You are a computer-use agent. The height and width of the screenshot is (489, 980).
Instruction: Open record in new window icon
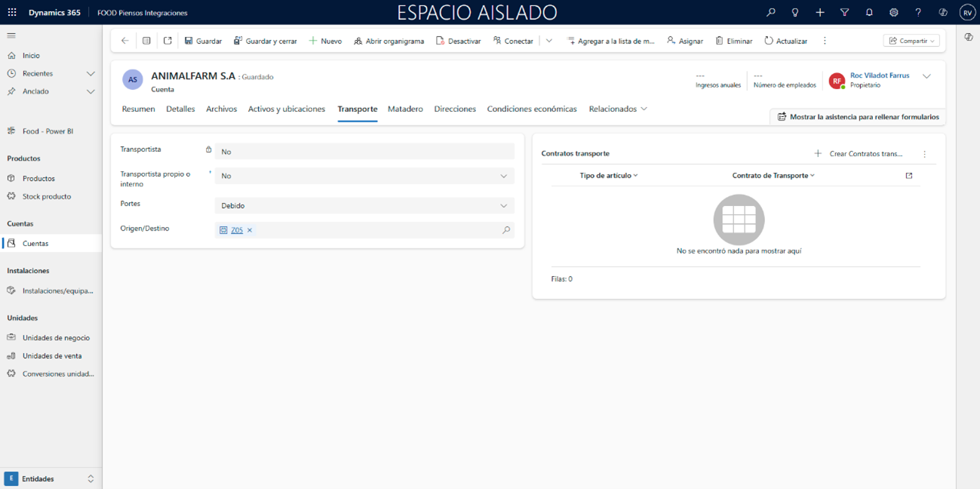[167, 41]
